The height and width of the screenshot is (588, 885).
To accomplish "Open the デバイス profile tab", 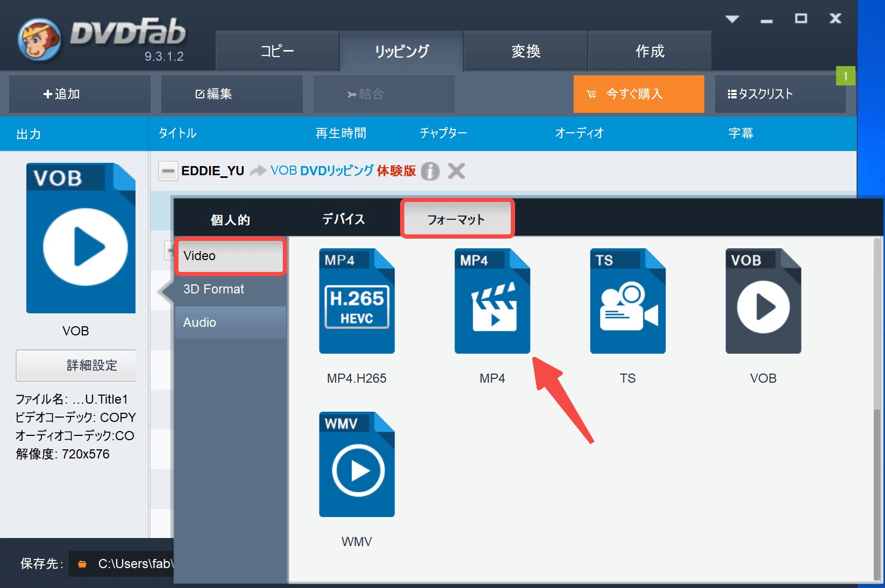I will pyautogui.click(x=344, y=219).
